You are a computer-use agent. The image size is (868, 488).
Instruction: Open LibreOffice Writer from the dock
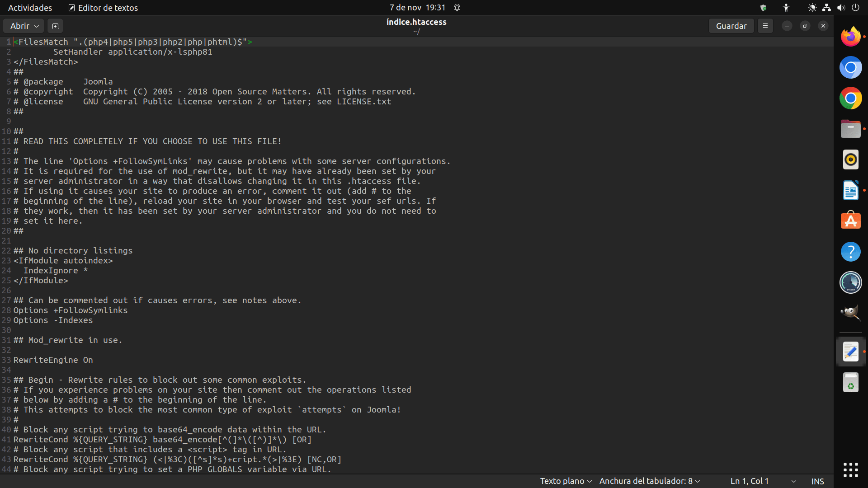click(x=850, y=190)
